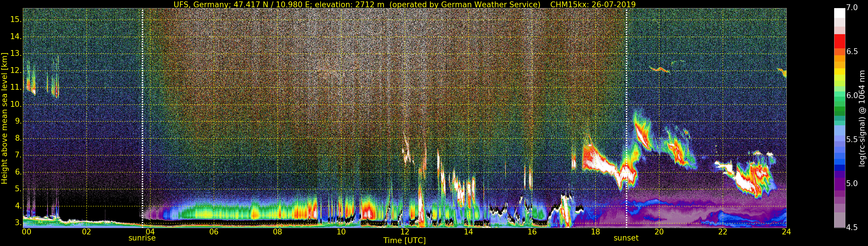Click height tick '9.' on the y-axis
Viewport: 868px width, 246px height.
pos(18,121)
